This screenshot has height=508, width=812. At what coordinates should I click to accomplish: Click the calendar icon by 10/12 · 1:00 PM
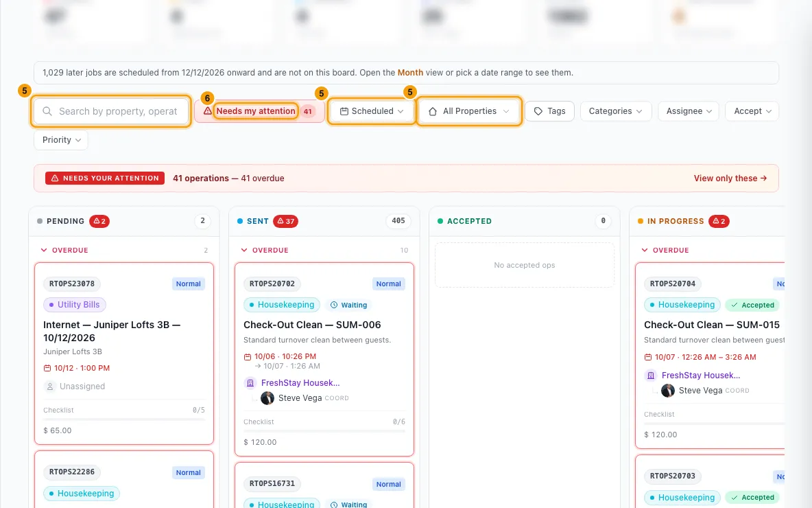(x=47, y=369)
